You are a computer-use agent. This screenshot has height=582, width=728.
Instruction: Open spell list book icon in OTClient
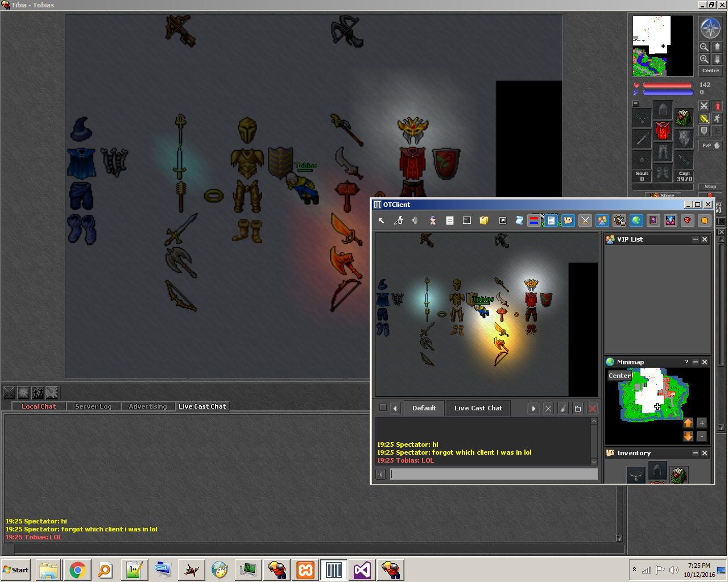point(653,221)
